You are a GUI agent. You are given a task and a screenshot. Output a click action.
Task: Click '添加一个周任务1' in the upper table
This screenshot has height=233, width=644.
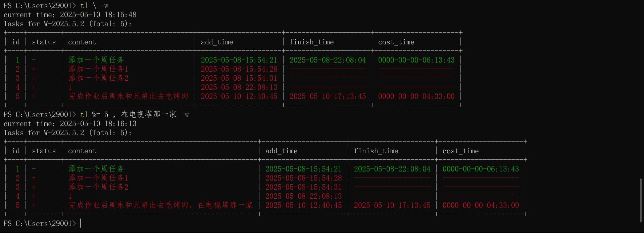click(98, 69)
